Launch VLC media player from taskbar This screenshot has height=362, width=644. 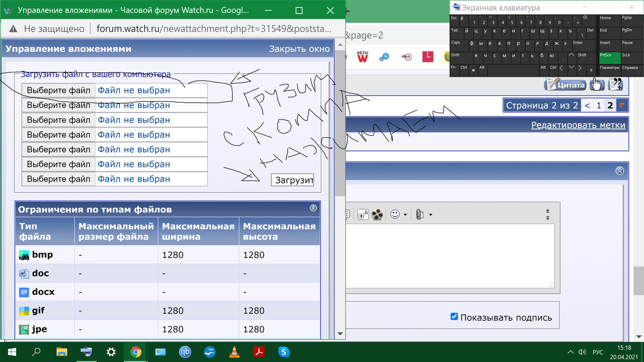coord(234,352)
